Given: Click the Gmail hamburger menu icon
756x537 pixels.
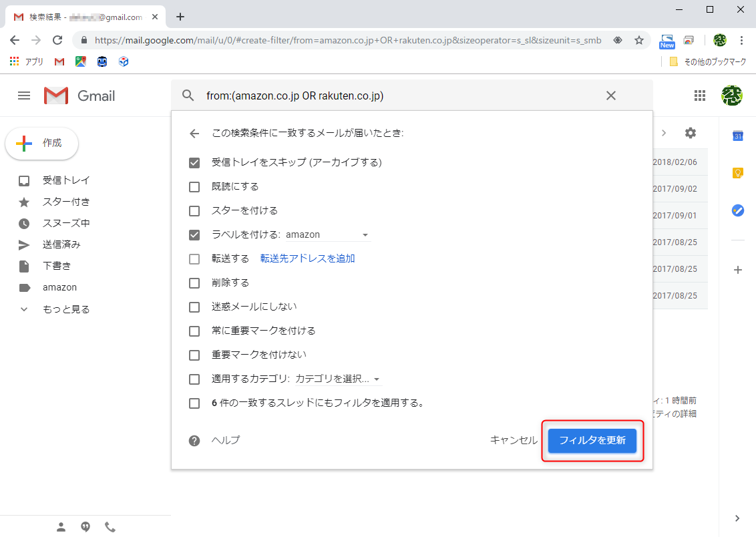Looking at the screenshot, I should click(23, 96).
